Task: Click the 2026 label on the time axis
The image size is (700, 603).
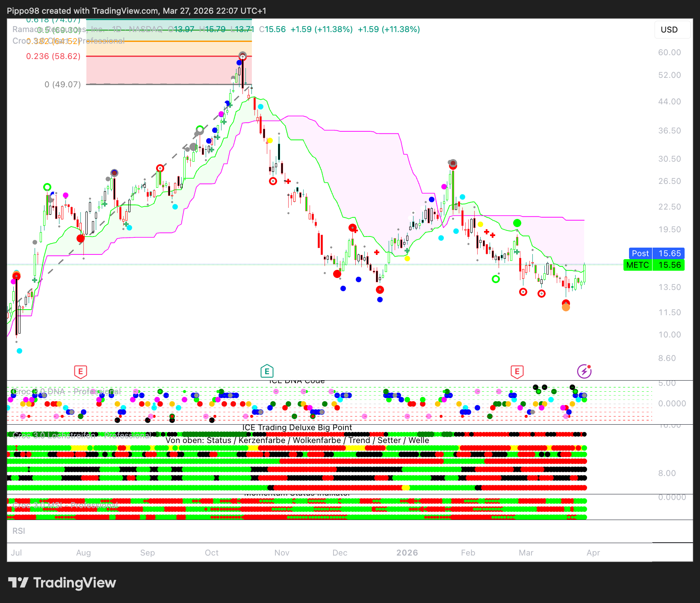Action: [x=407, y=553]
